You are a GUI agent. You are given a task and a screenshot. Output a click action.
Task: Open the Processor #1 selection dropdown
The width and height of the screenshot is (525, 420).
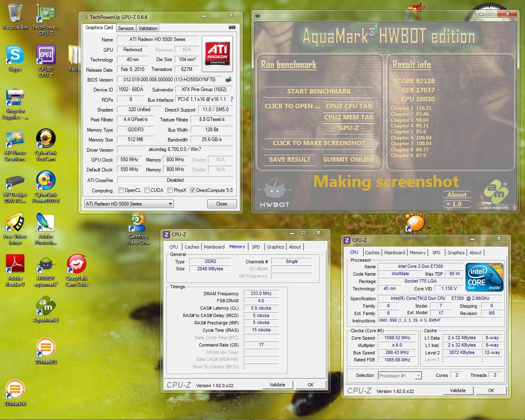coord(399,375)
